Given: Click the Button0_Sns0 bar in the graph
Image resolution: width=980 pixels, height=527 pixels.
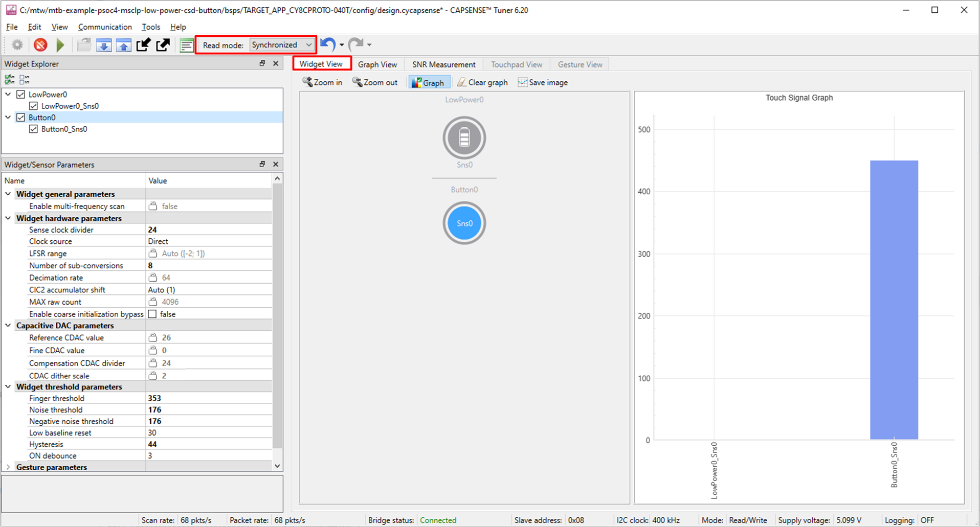Looking at the screenshot, I should (894, 300).
